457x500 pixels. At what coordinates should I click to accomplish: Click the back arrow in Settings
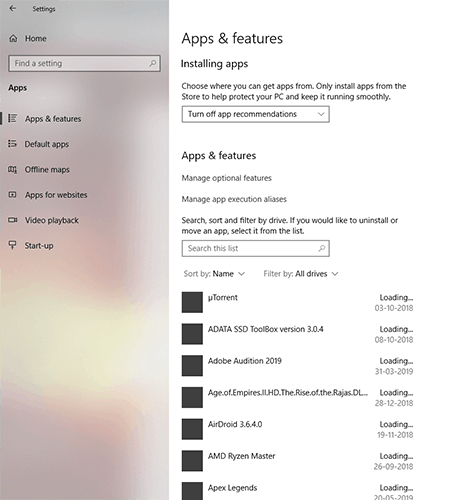(x=13, y=8)
